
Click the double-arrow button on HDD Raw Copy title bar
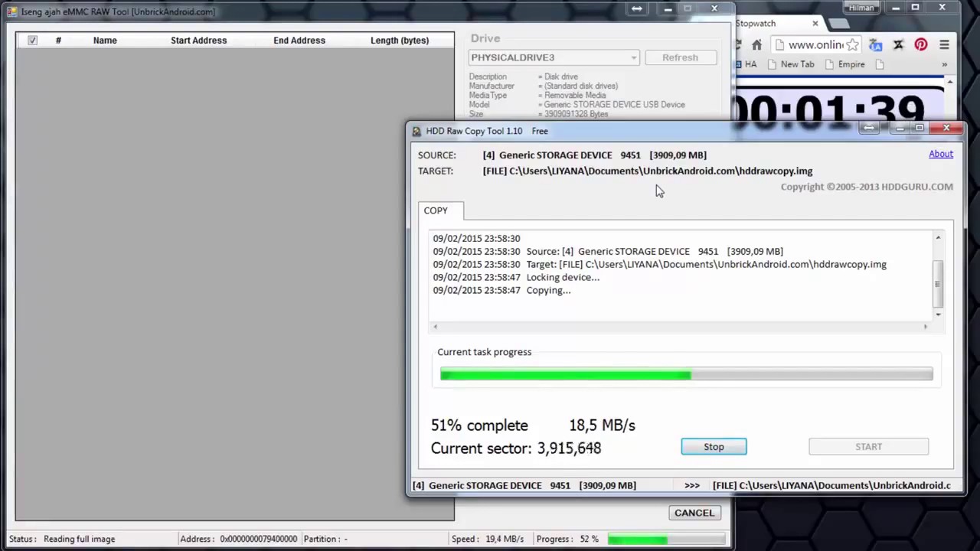click(868, 128)
